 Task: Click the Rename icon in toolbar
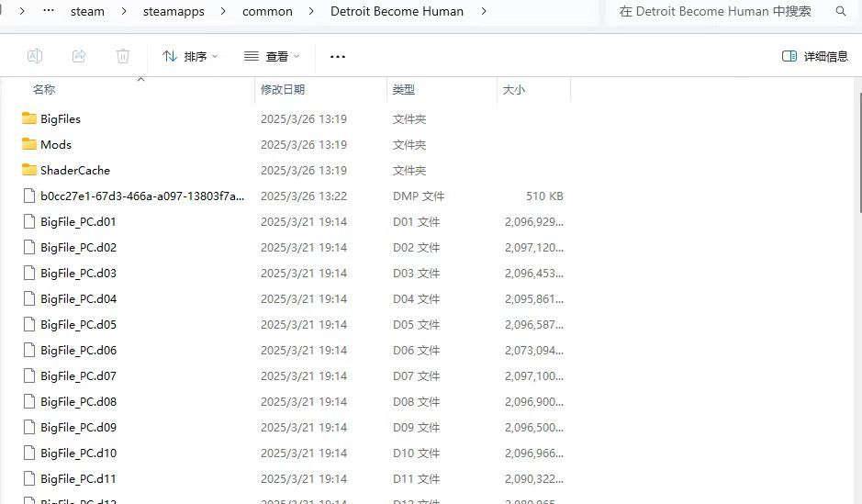pos(35,56)
